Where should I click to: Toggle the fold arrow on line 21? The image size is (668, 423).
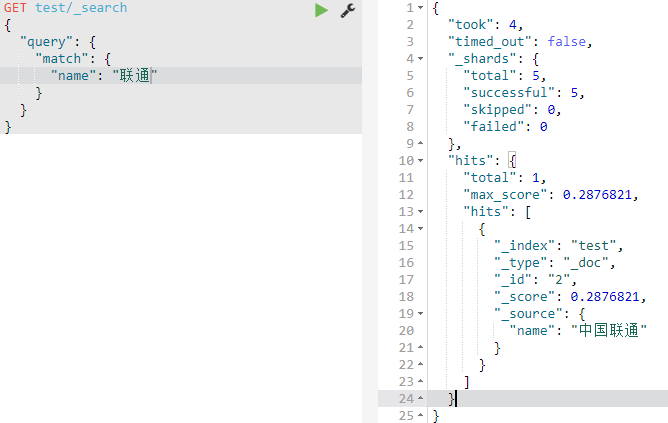coord(420,347)
